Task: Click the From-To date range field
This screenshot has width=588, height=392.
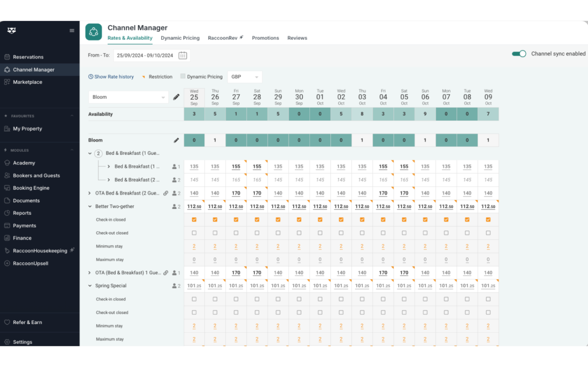Action: 145,56
